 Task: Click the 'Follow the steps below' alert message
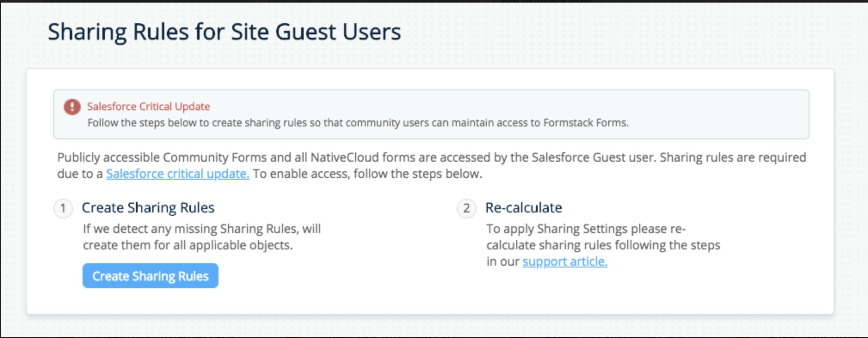pos(357,123)
